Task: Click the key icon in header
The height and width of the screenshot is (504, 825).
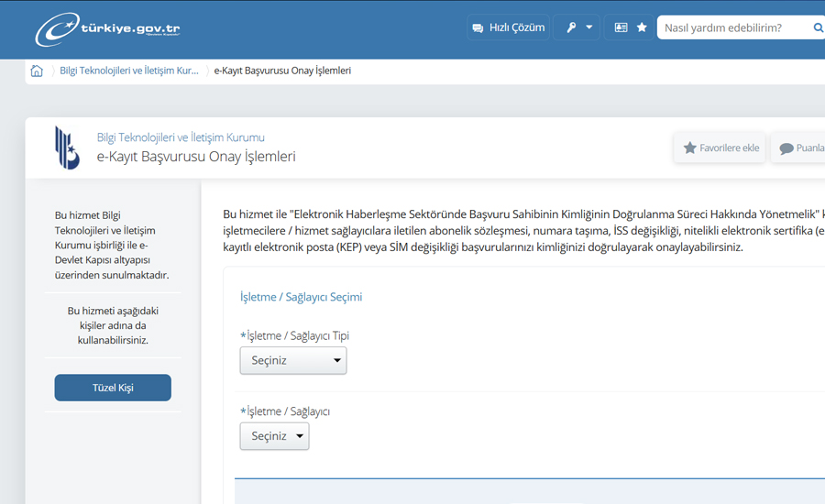Action: click(571, 27)
